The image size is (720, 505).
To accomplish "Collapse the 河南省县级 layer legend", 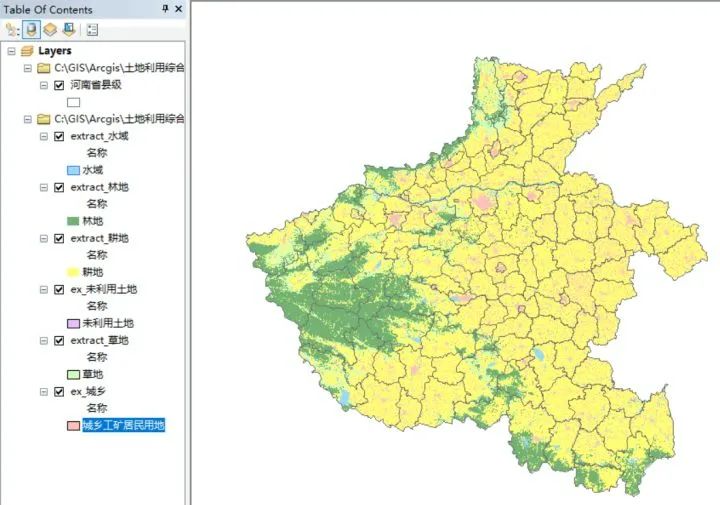I will [44, 85].
